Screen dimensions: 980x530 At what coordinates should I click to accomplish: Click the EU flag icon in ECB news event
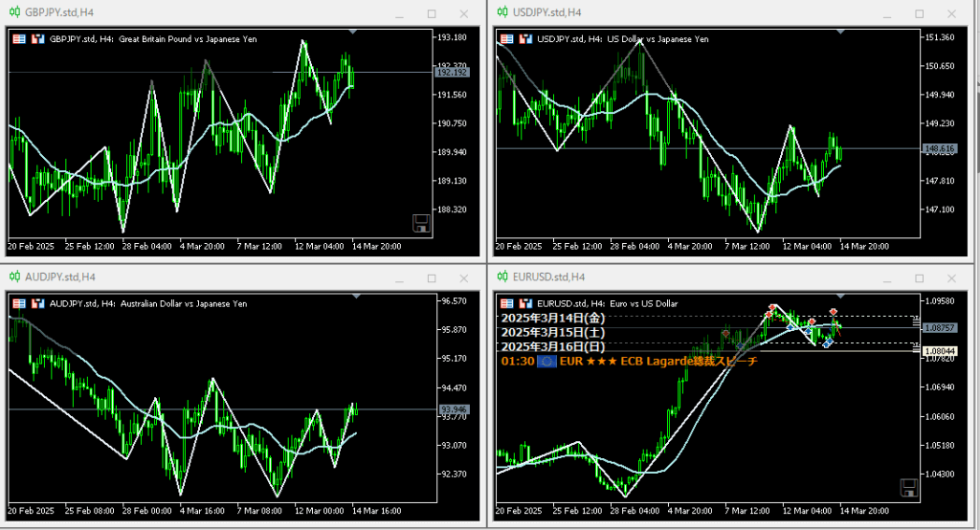546,361
